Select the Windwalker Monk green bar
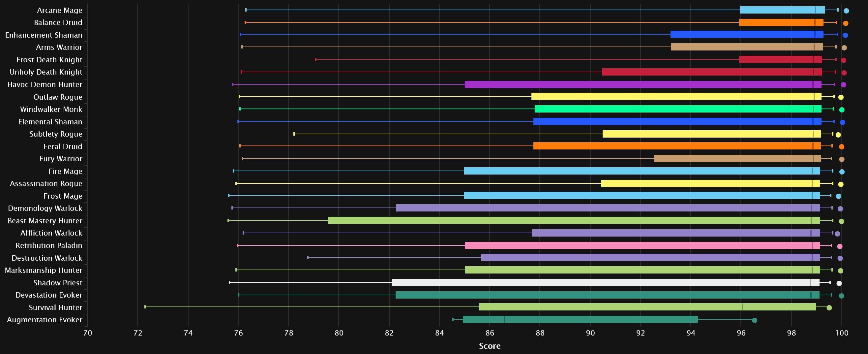Image resolution: width=868 pixels, height=354 pixels. click(x=678, y=109)
